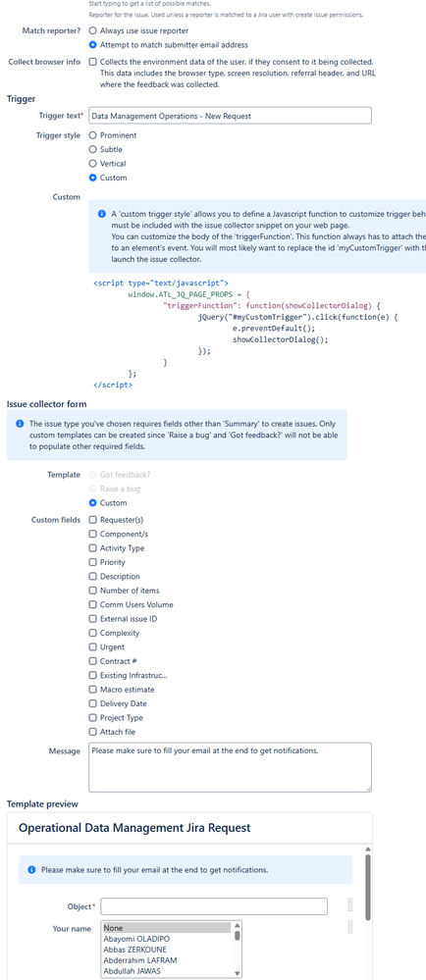Choose the Custom trigger style
Screen dimensions: 426x980
tap(93, 178)
